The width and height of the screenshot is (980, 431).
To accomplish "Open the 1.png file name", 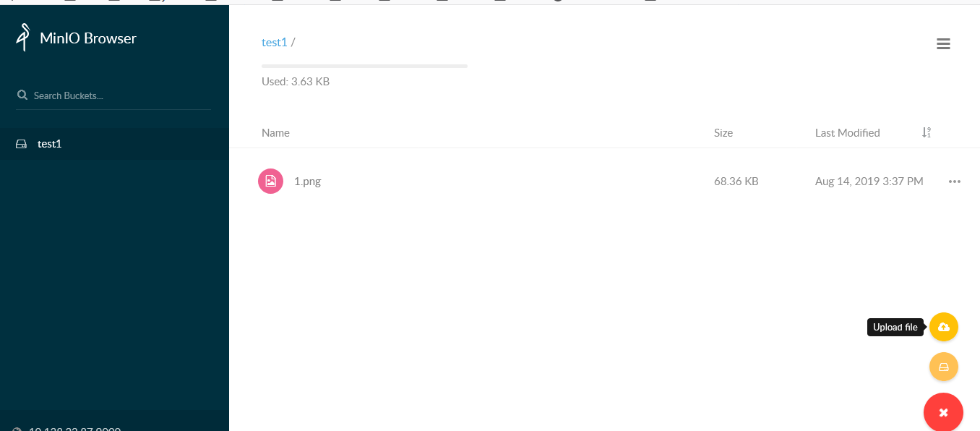I will click(x=307, y=182).
